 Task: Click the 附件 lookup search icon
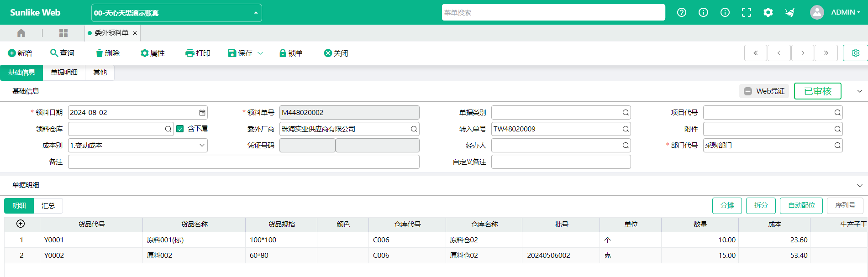pyautogui.click(x=837, y=129)
